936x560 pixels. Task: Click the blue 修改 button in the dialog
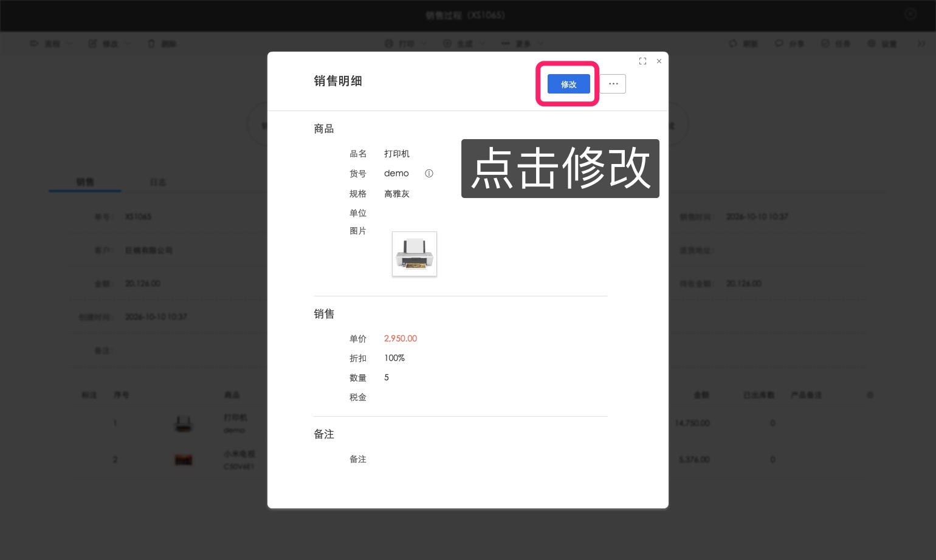(568, 84)
